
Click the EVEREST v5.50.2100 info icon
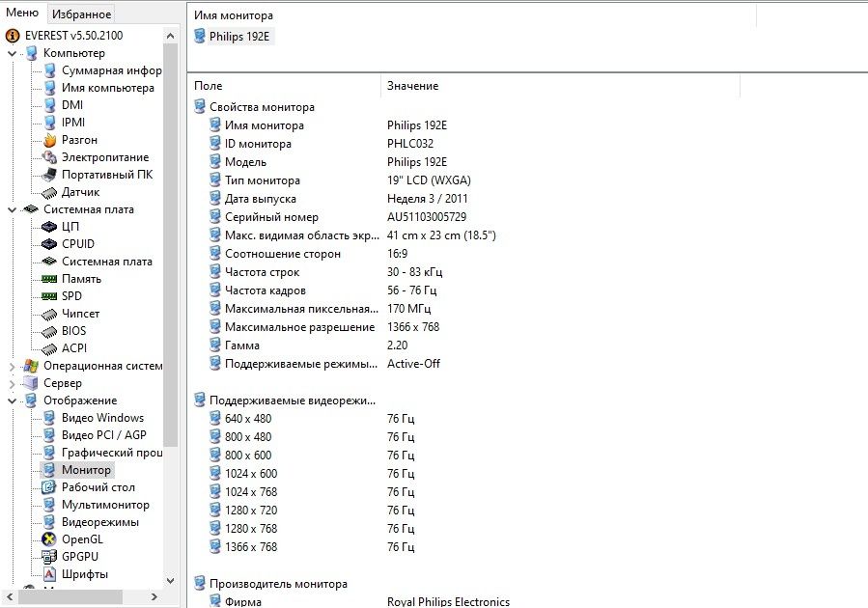pyautogui.click(x=13, y=36)
